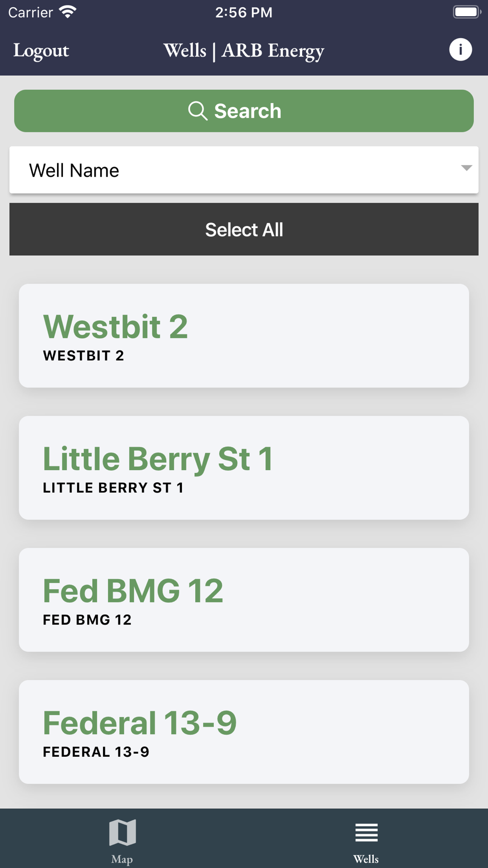
Task: Open the Little Berry St 1 well
Action: click(x=244, y=468)
